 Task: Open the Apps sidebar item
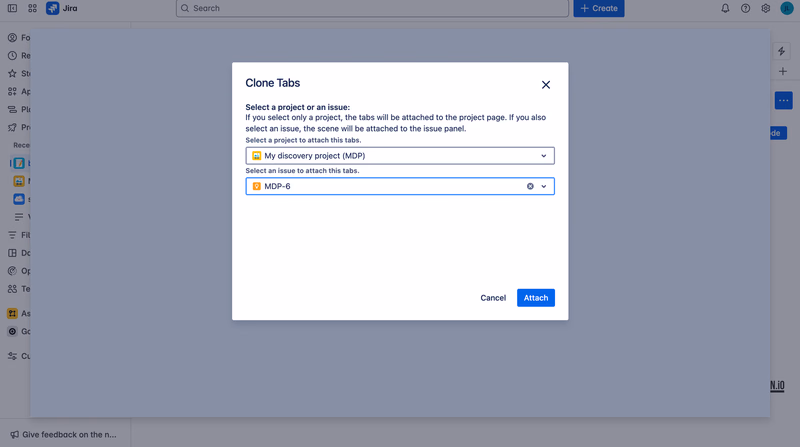19,91
